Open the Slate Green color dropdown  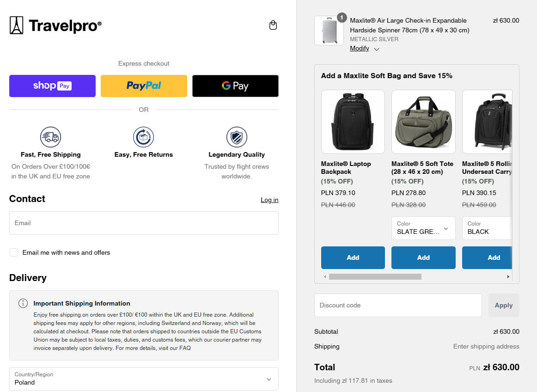(423, 228)
